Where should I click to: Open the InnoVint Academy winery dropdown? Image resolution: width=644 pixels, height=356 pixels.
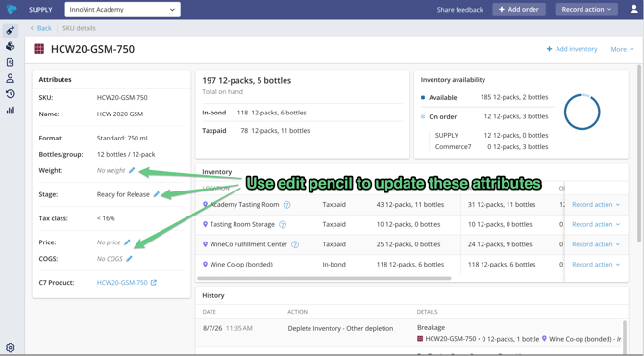tap(122, 10)
